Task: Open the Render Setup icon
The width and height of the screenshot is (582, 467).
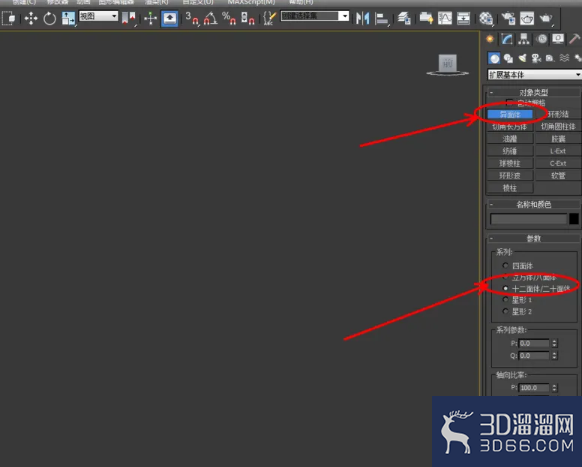Action: pyautogui.click(x=508, y=18)
